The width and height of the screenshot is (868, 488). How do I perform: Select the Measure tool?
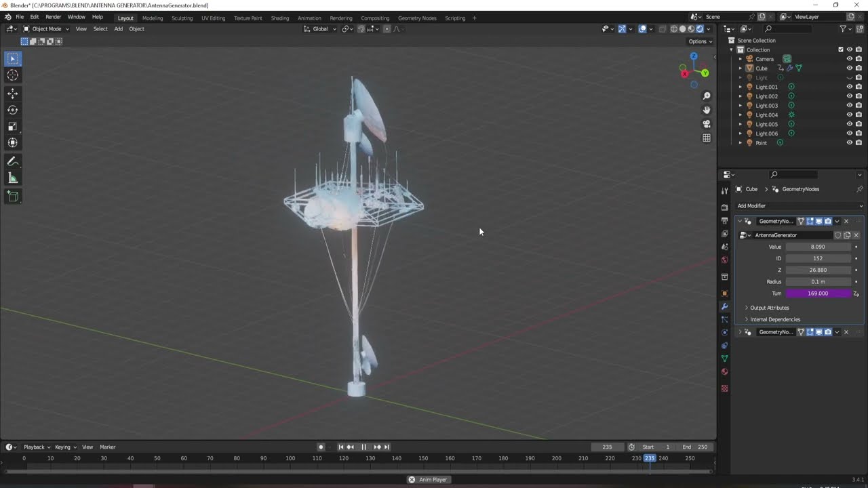tap(13, 178)
